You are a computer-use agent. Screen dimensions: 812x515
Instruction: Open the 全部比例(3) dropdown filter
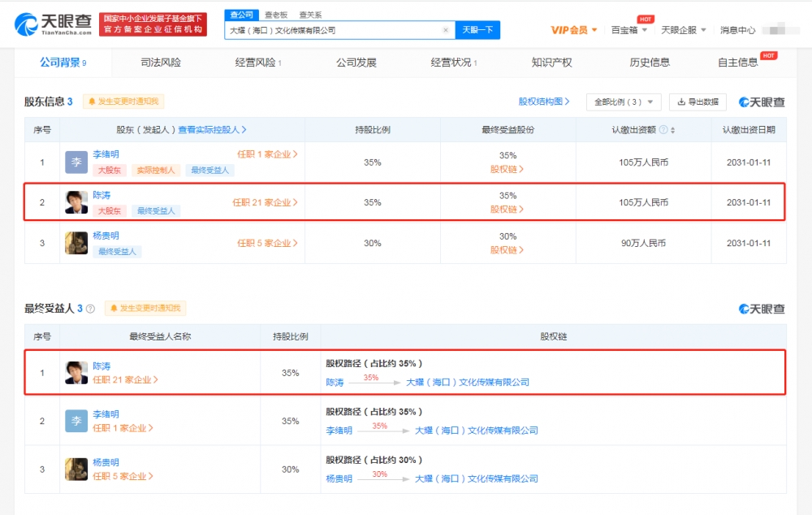coord(624,102)
